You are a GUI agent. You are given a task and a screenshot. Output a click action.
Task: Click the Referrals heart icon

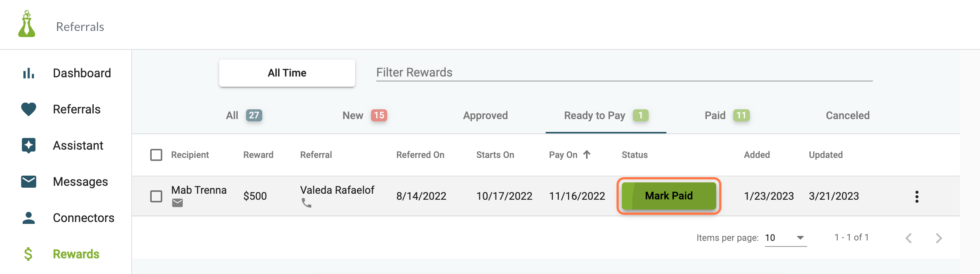pyautogui.click(x=29, y=109)
